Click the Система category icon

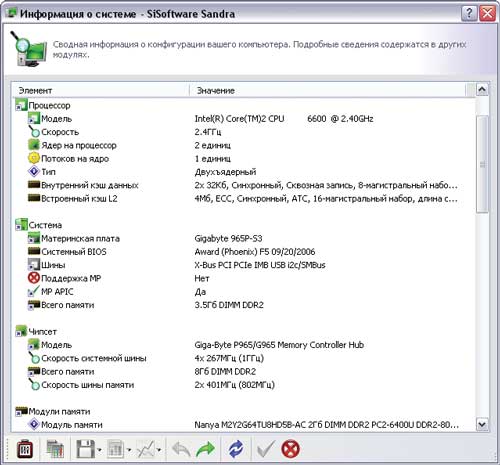click(21, 225)
